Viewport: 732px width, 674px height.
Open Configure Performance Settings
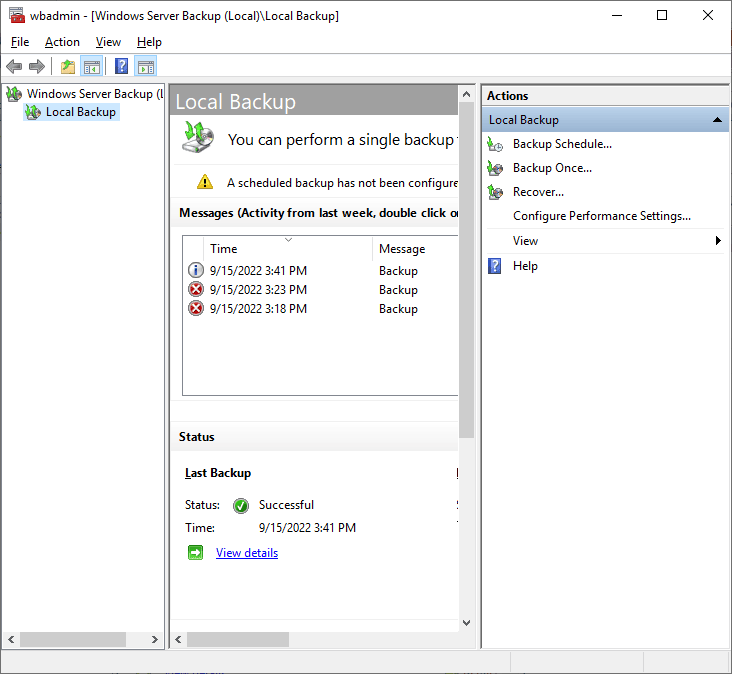point(601,216)
